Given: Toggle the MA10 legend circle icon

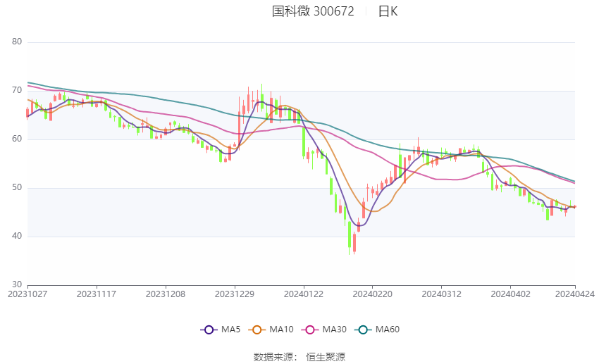Looking at the screenshot, I should [257, 330].
